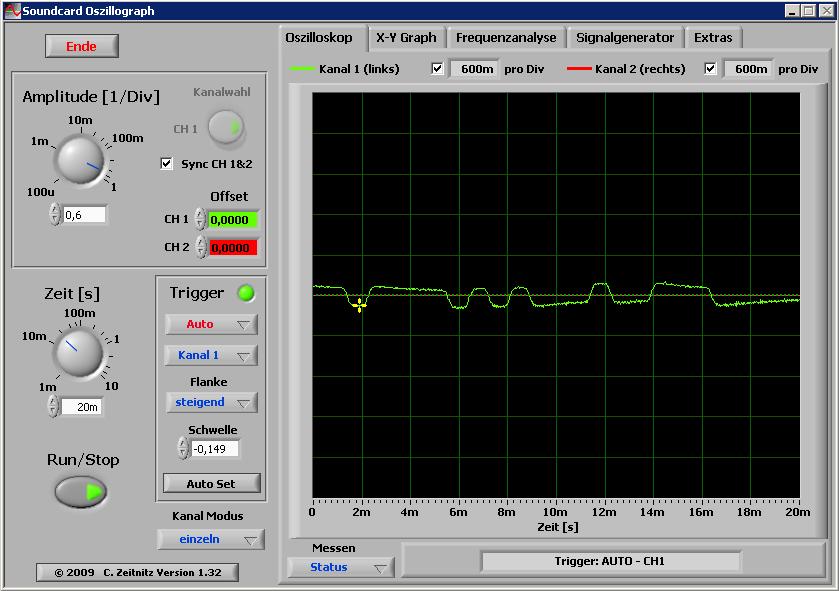This screenshot has width=839, height=591.
Task: Click the green Trigger indicator LED
Action: 244,293
